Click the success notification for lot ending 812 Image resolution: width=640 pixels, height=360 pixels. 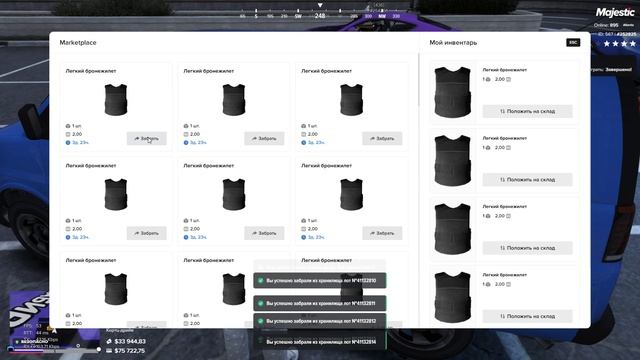pos(320,321)
